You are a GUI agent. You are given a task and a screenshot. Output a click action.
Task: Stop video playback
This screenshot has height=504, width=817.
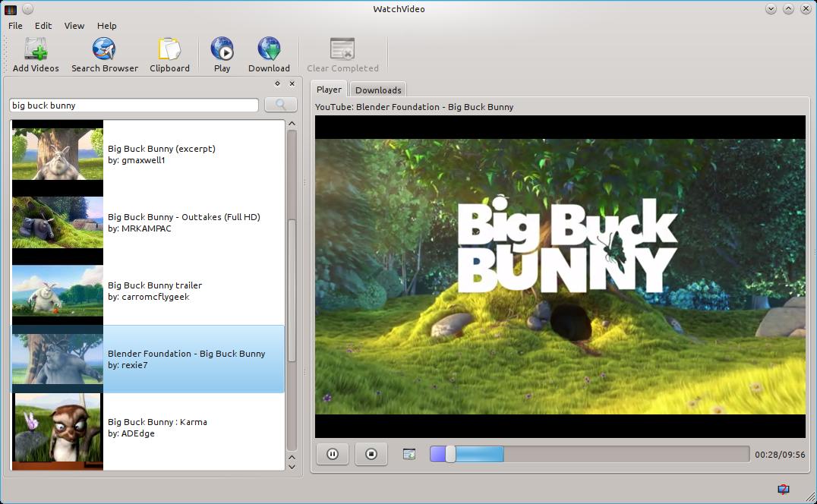pos(371,454)
